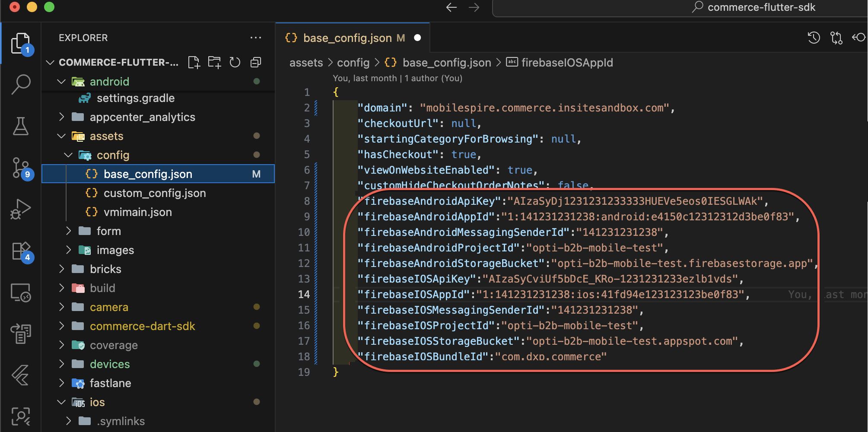868x432 pixels.
Task: Open Explorer more actions menu
Action: click(256, 38)
